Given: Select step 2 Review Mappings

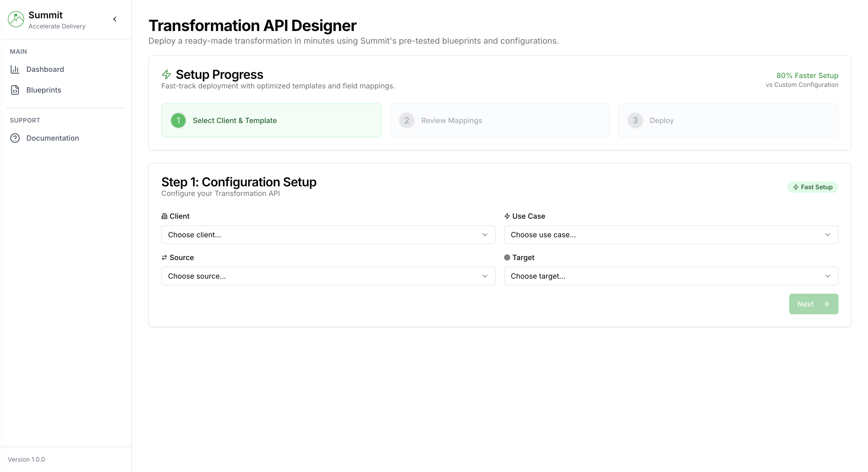Looking at the screenshot, I should tap(499, 121).
